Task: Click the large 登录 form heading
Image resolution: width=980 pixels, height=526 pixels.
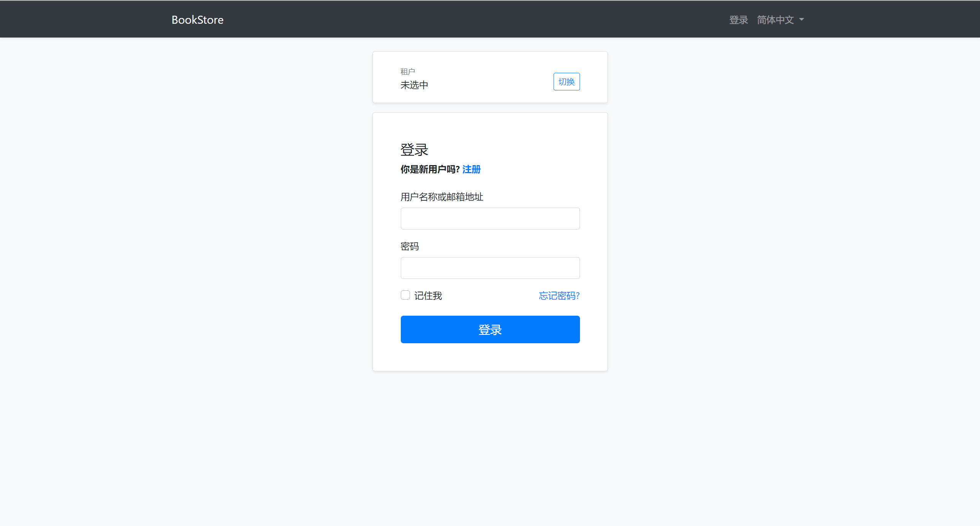Action: 414,150
